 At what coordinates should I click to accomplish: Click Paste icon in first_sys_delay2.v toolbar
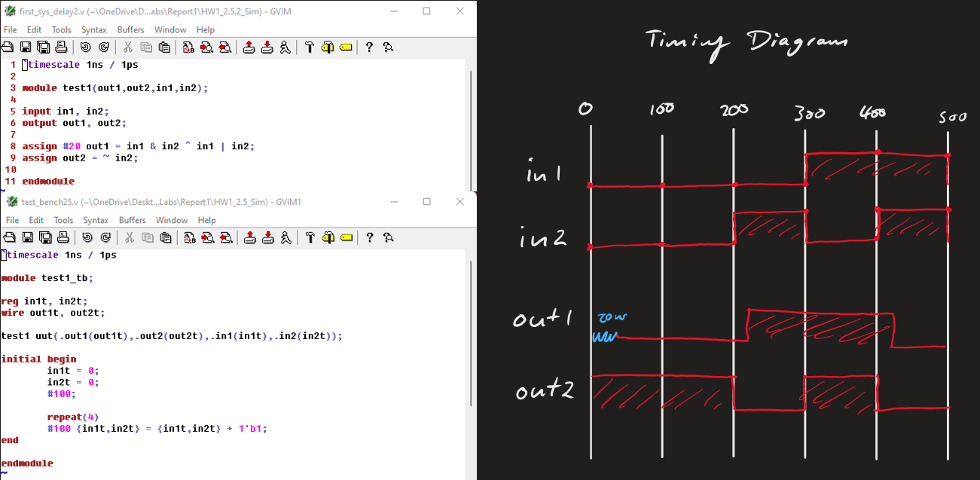click(x=164, y=47)
